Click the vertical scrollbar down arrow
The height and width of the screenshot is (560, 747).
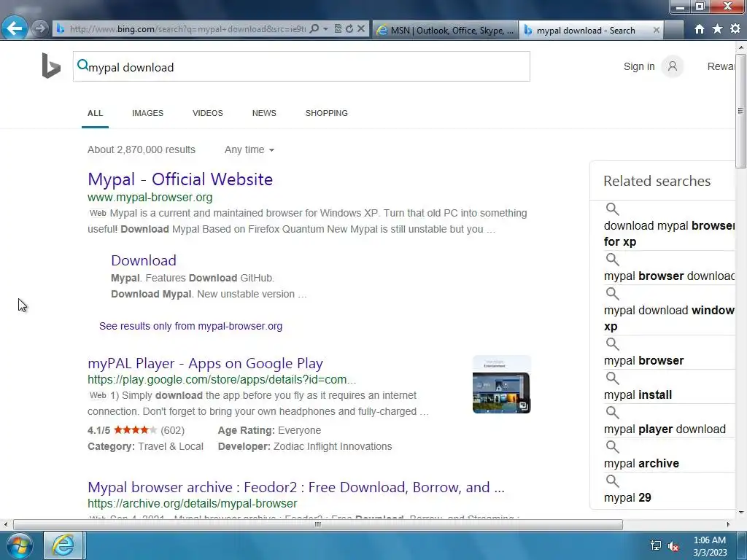(x=740, y=513)
